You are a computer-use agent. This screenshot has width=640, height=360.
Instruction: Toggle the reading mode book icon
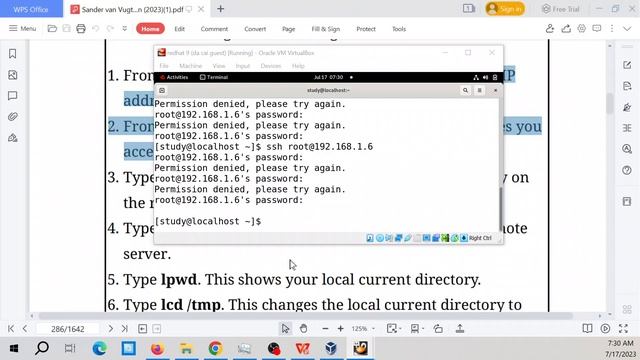587,329
